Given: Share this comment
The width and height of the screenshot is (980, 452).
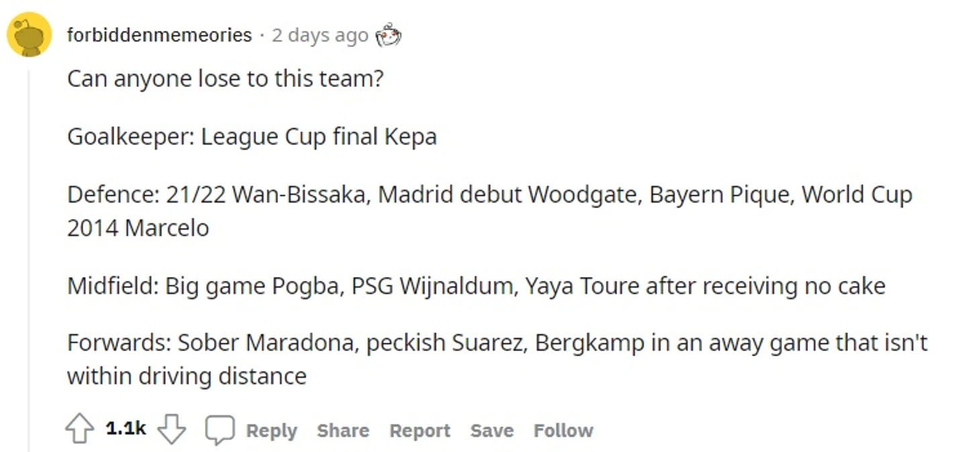Looking at the screenshot, I should 343,431.
